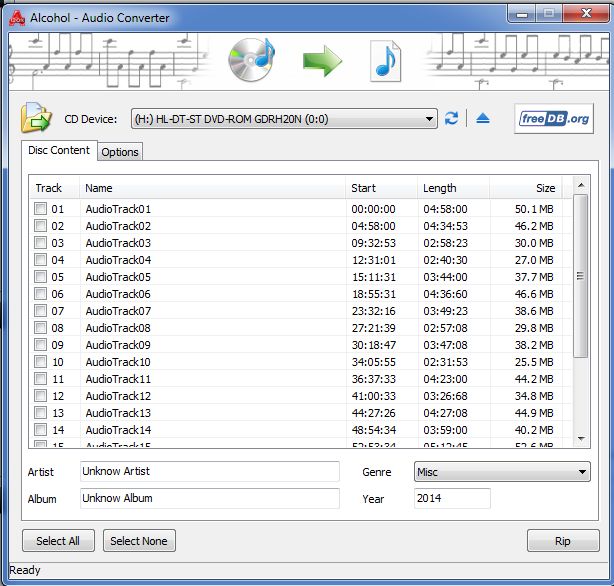Click the Album field with Unknow Album

pyautogui.click(x=209, y=498)
